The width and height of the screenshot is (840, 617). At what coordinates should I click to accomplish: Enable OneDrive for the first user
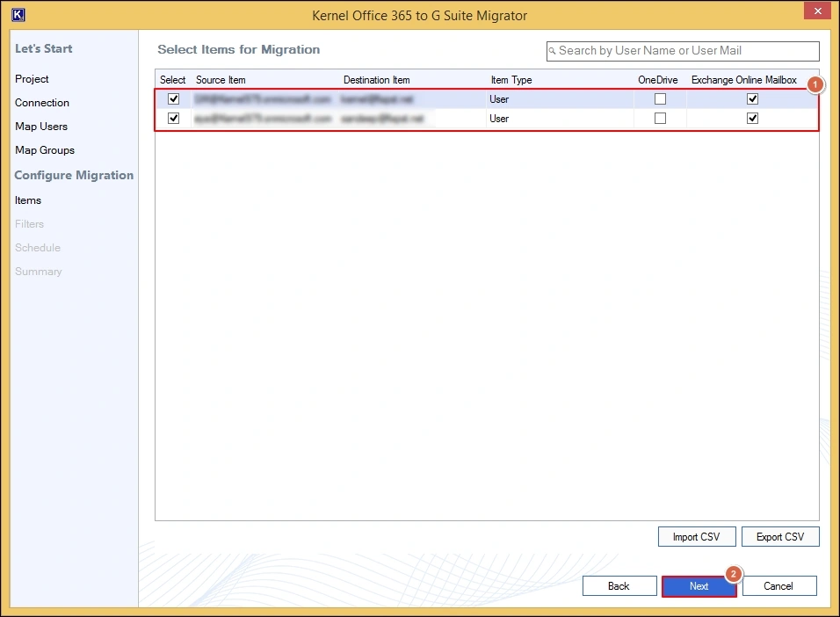tap(660, 99)
